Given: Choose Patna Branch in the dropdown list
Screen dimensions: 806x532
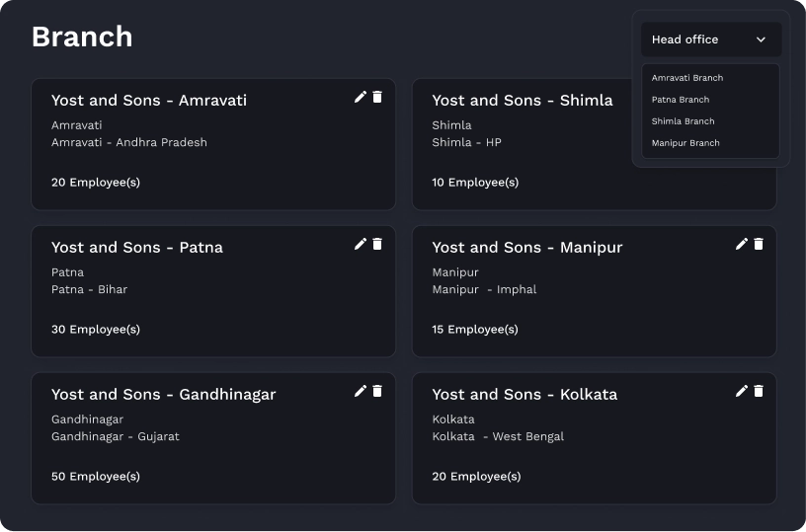Looking at the screenshot, I should click(681, 100).
